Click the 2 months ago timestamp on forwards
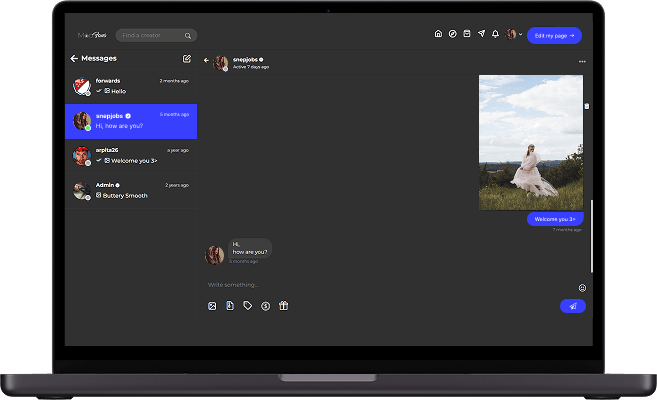657x401 pixels. click(x=174, y=81)
